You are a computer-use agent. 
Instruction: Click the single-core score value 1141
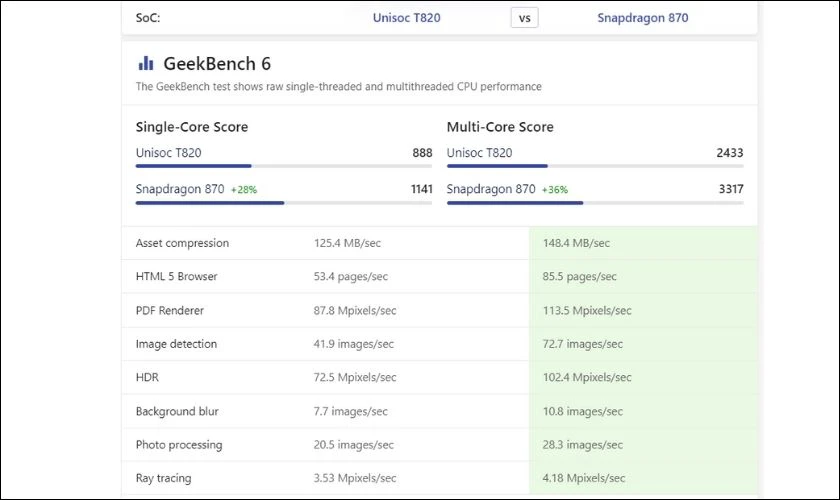[x=422, y=189]
